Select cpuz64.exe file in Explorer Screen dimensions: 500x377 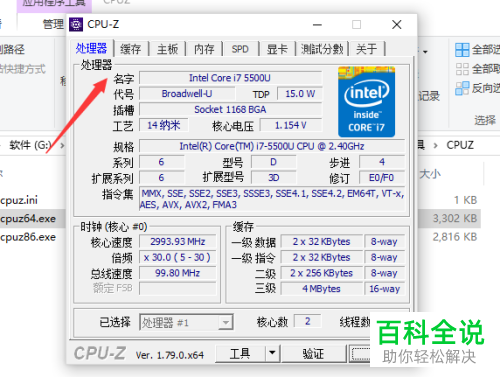coord(28,219)
